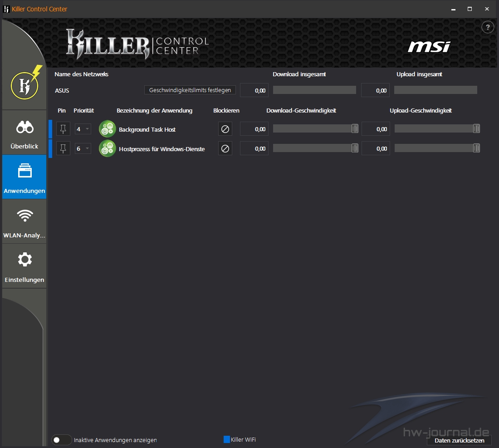
Task: Close the Killer Control Center window
Action: pyautogui.click(x=487, y=9)
